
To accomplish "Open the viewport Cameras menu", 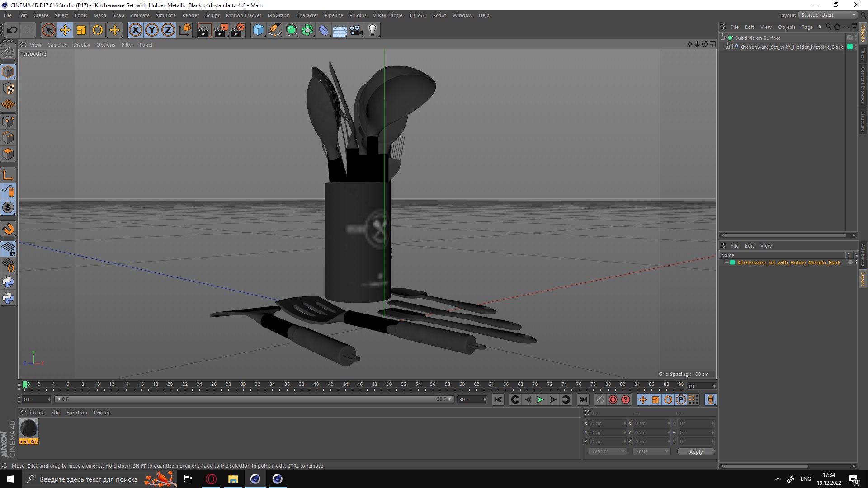I will pyautogui.click(x=57, y=45).
